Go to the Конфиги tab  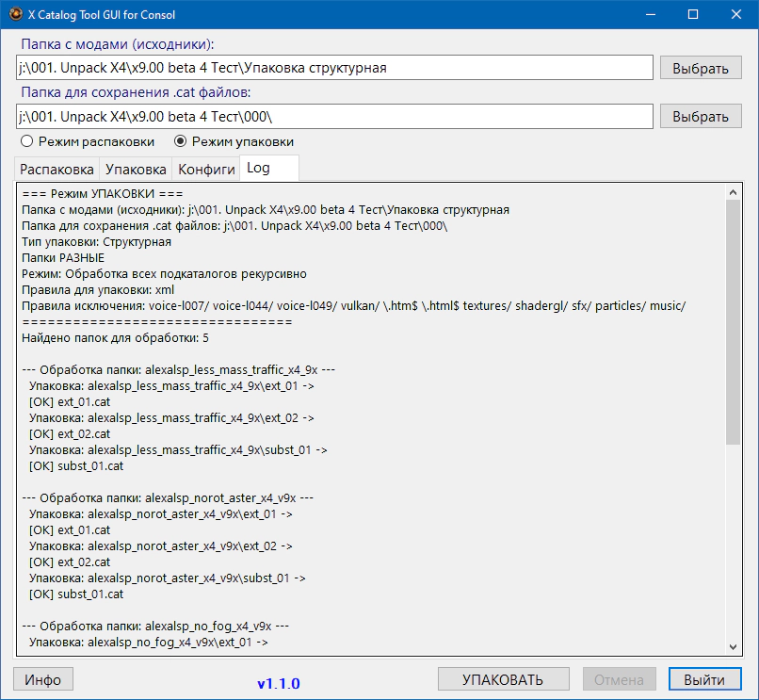tap(206, 170)
